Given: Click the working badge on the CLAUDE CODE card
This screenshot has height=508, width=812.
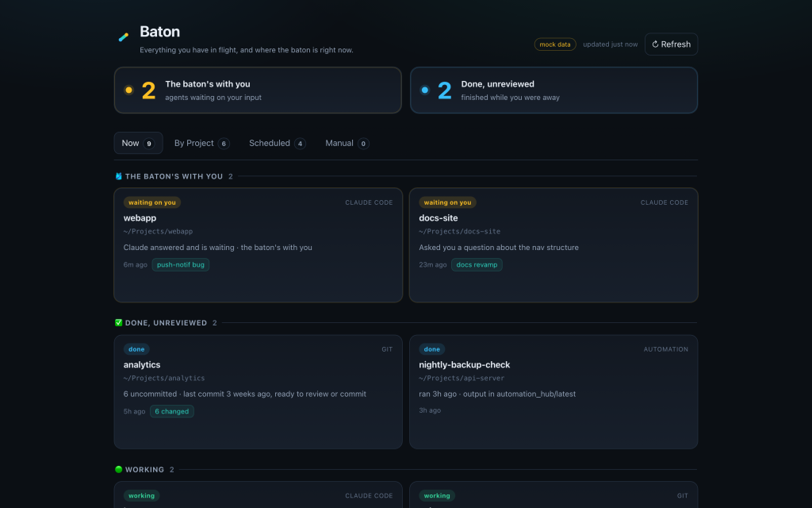Looking at the screenshot, I should pyautogui.click(x=141, y=495).
